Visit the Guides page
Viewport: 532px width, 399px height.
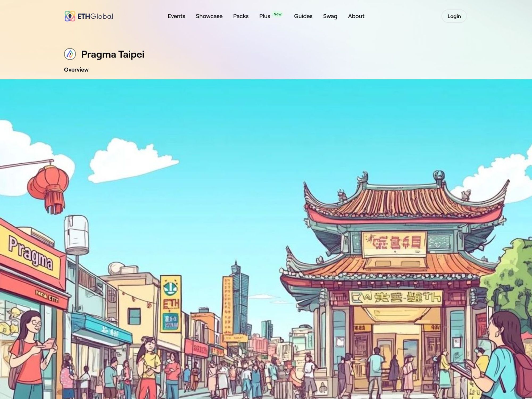(x=303, y=16)
